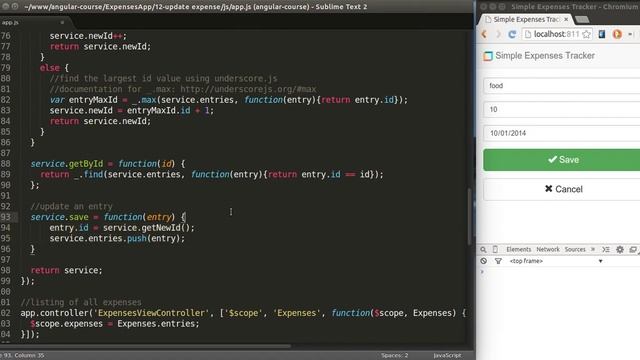Screen dimensions: 640x360
Task: Click the JavaScript syntax label in status bar
Action: (x=447, y=356)
